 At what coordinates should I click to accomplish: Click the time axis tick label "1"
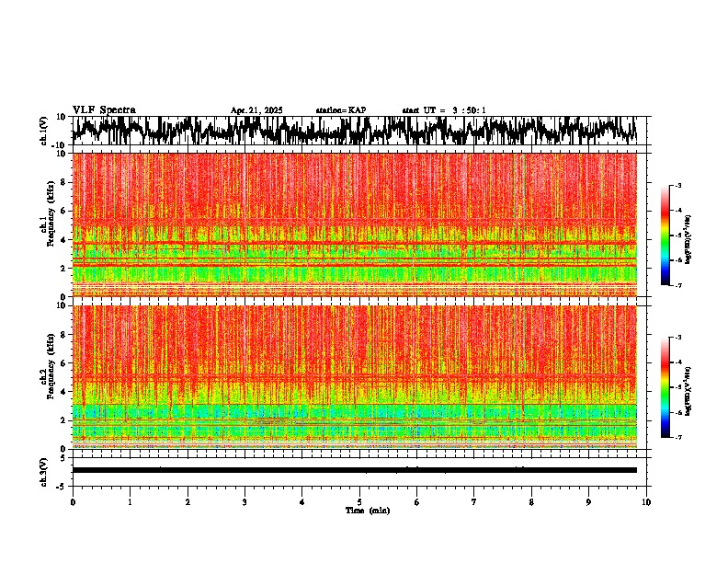click(x=130, y=502)
